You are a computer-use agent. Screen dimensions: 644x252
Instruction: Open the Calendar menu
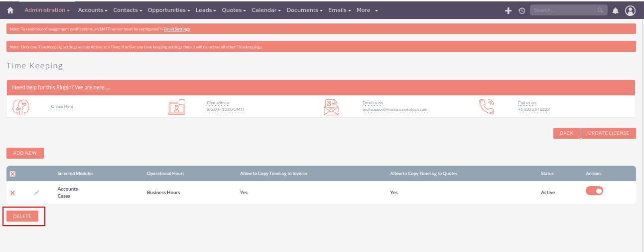click(x=266, y=10)
